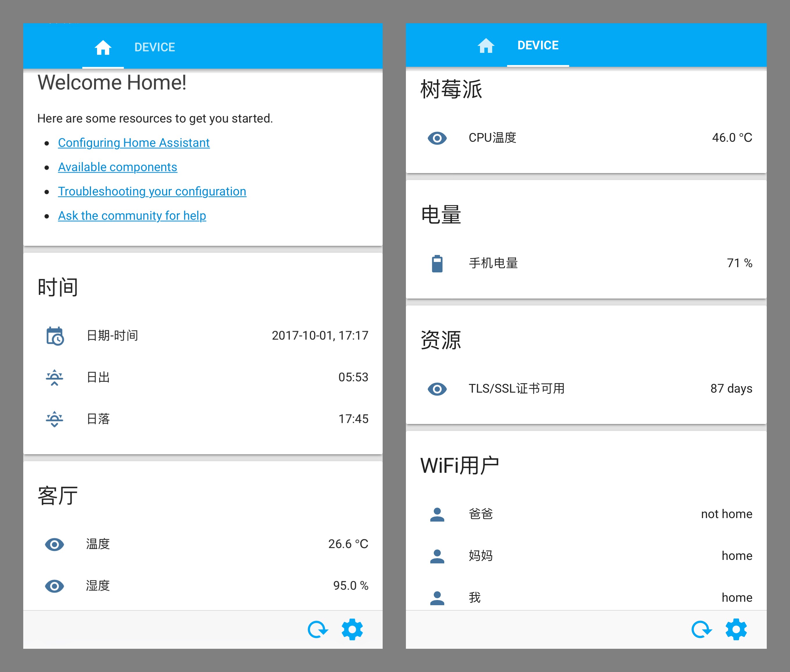Viewport: 790px width, 672px height.
Task: Select the Welcome Home! heading
Action: (x=112, y=82)
